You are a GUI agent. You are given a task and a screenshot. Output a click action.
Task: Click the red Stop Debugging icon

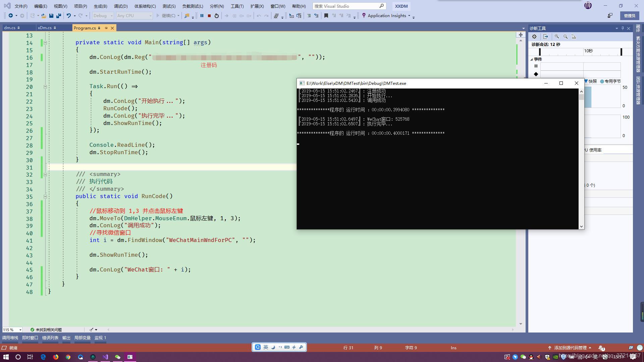(209, 16)
